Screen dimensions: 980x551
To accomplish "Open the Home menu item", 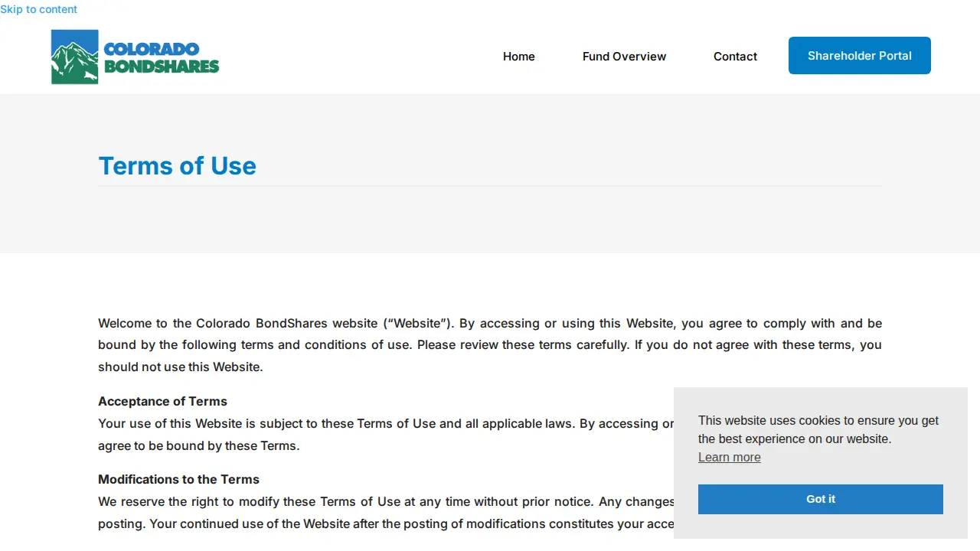I will [519, 57].
